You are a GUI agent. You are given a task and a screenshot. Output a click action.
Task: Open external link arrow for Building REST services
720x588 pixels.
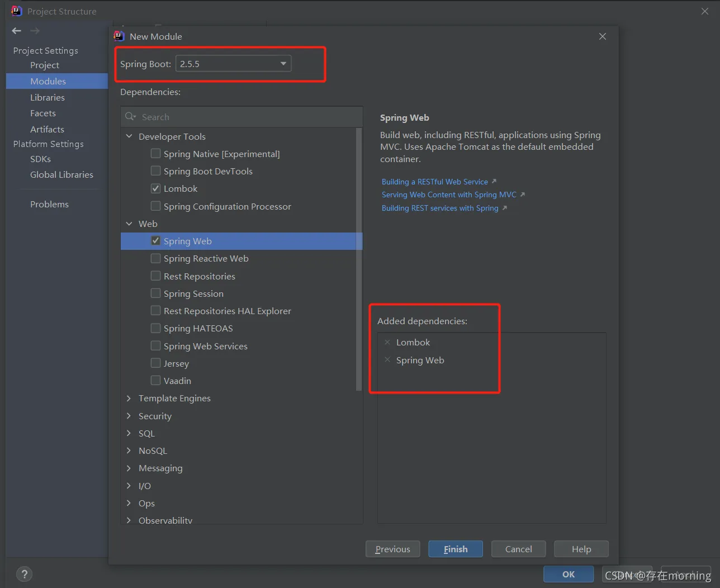[505, 208]
